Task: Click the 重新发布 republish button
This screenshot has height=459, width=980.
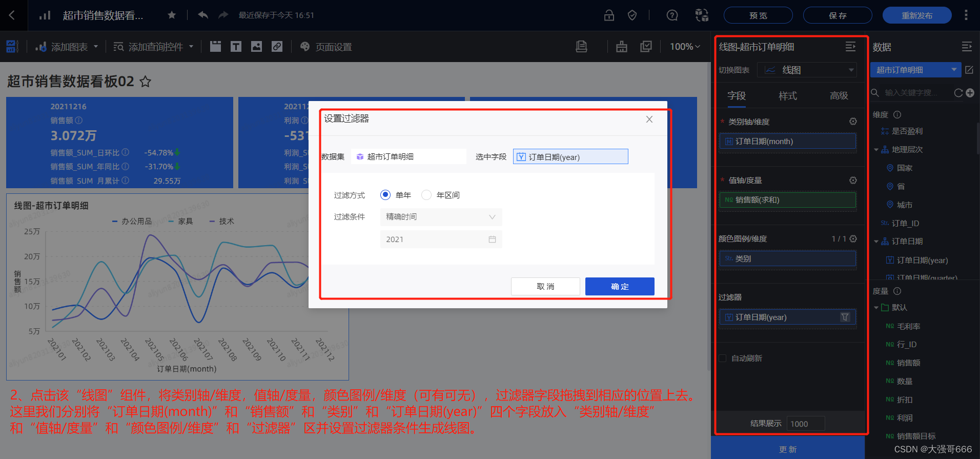Action: [x=917, y=15]
